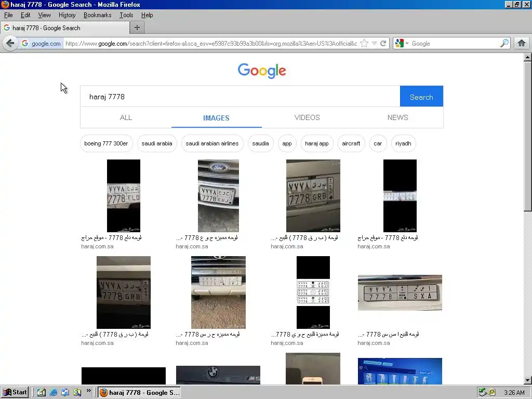Click the search folder quick launch icon

coord(77,393)
